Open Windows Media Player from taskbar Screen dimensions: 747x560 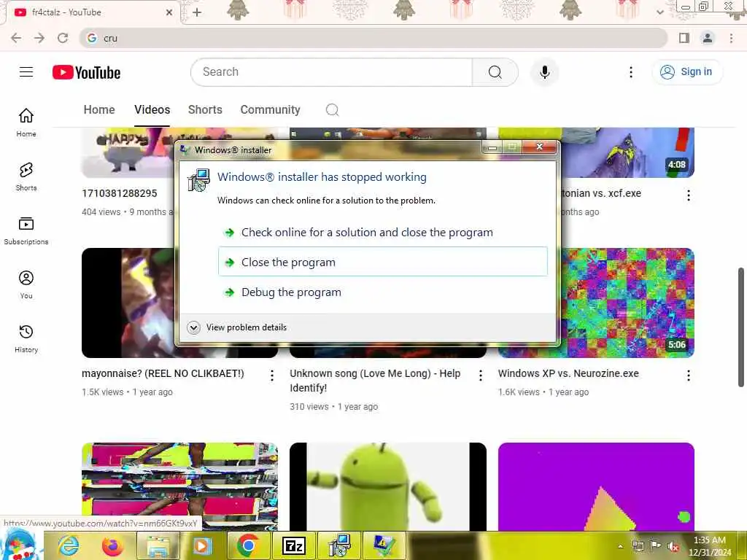point(203,545)
